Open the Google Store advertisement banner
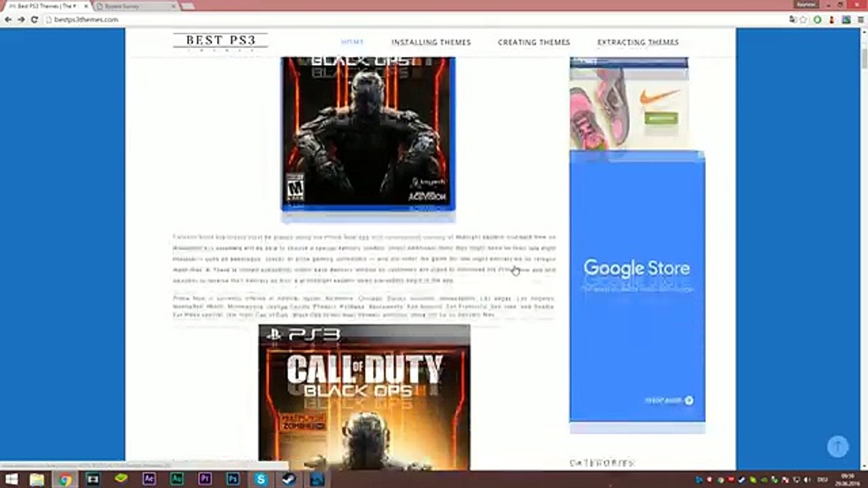The width and height of the screenshot is (868, 488). tap(637, 286)
